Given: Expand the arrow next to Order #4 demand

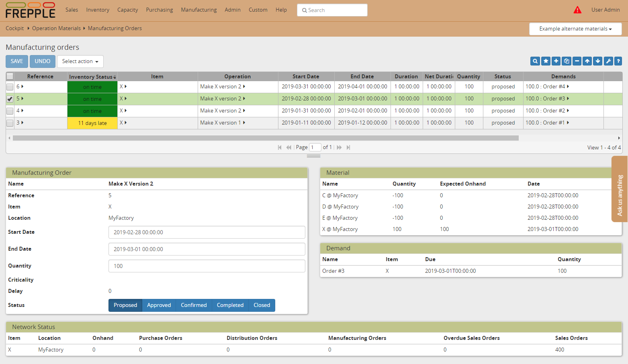Looking at the screenshot, I should (x=568, y=86).
